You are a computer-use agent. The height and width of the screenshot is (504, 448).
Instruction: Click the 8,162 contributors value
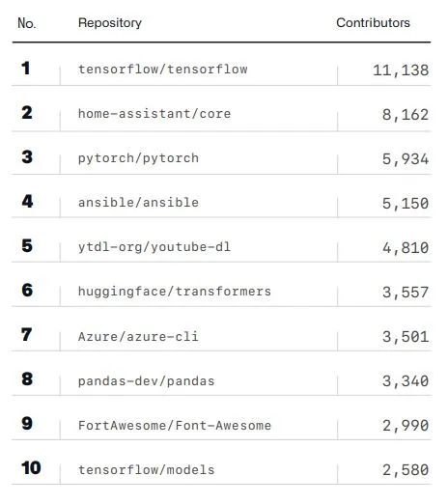406,115
